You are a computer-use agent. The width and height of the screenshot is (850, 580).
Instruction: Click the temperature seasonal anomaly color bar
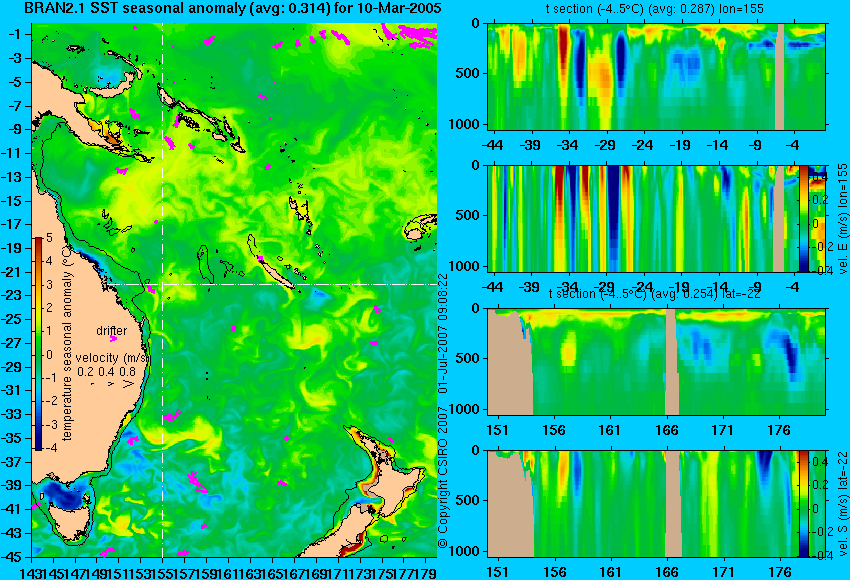38,344
